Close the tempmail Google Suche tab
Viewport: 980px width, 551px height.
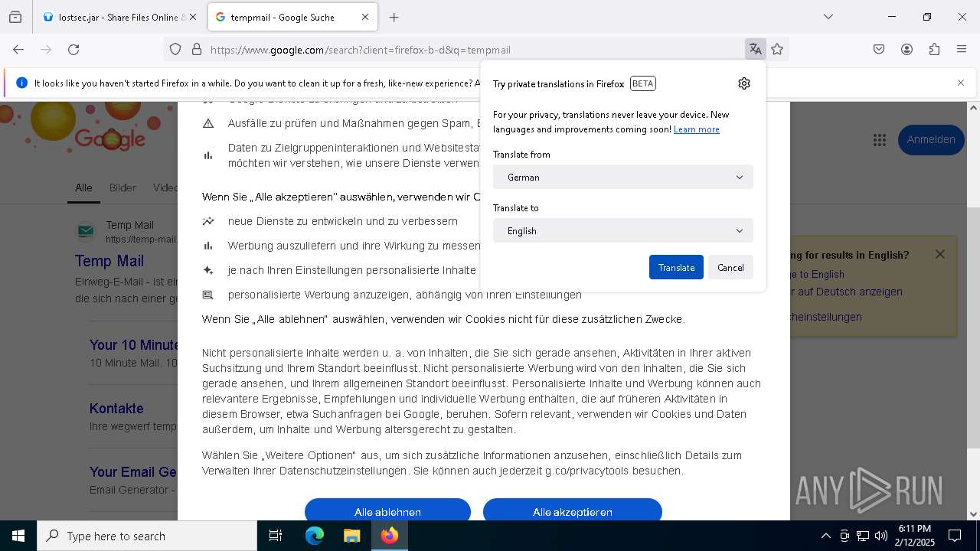click(x=365, y=17)
